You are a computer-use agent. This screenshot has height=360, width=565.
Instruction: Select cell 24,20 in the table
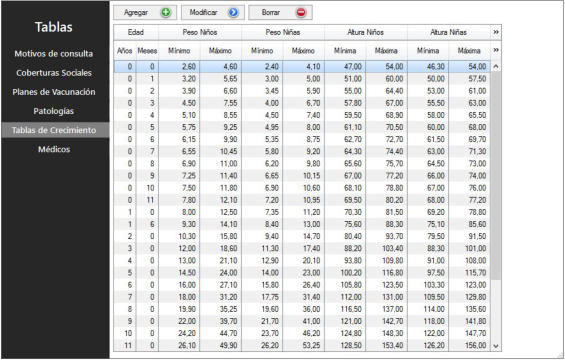179,334
